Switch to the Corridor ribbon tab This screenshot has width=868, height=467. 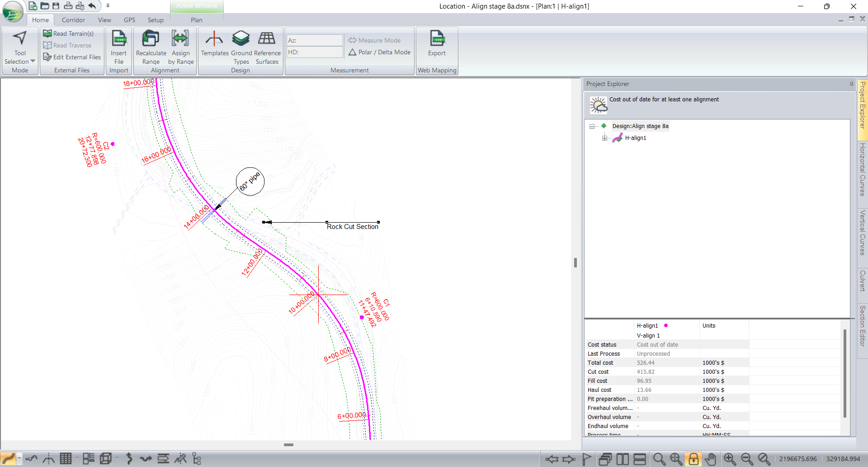coord(73,20)
